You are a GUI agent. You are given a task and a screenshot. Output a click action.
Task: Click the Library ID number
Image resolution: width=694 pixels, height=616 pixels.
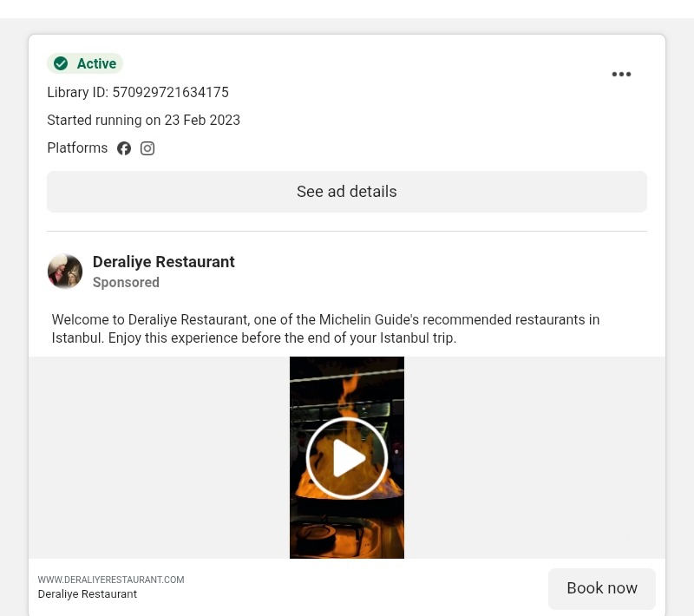tap(170, 93)
